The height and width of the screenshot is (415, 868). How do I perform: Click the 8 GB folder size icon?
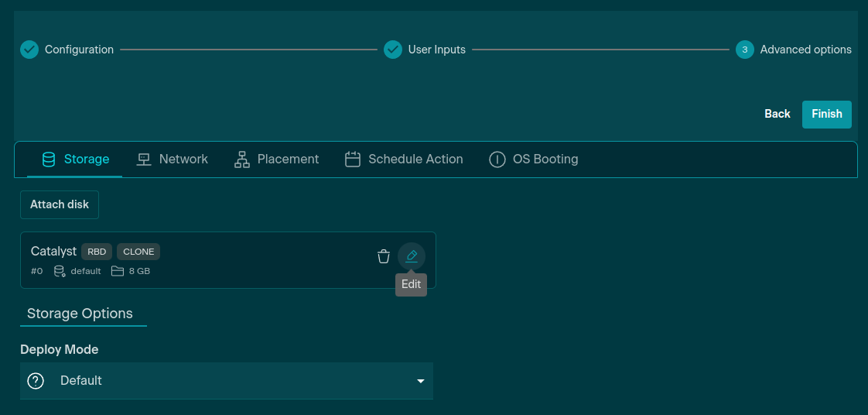point(118,271)
